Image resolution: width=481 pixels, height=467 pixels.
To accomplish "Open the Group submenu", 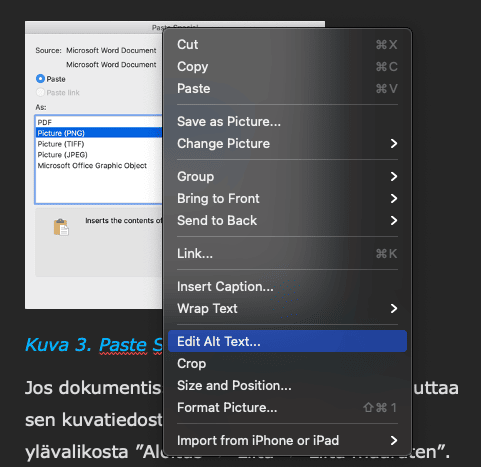I will 287,177.
